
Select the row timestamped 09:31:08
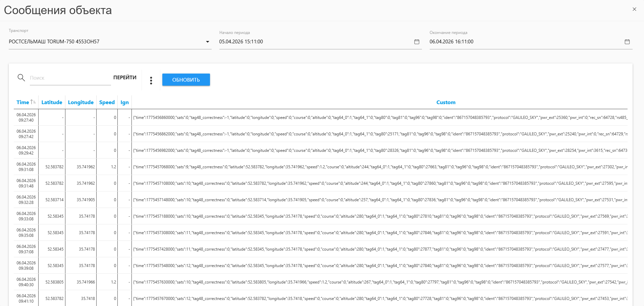(x=26, y=167)
